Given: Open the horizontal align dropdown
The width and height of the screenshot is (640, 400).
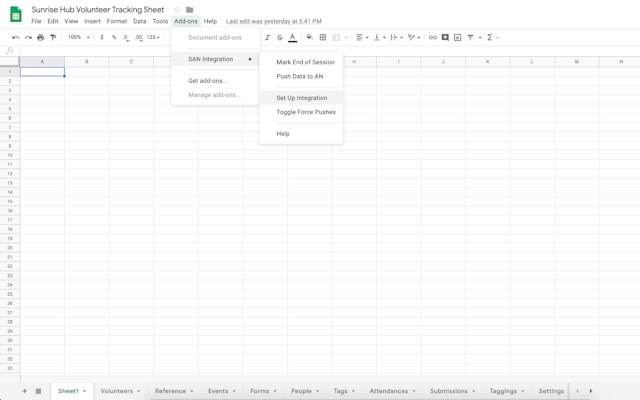Looking at the screenshot, I should coord(362,37).
